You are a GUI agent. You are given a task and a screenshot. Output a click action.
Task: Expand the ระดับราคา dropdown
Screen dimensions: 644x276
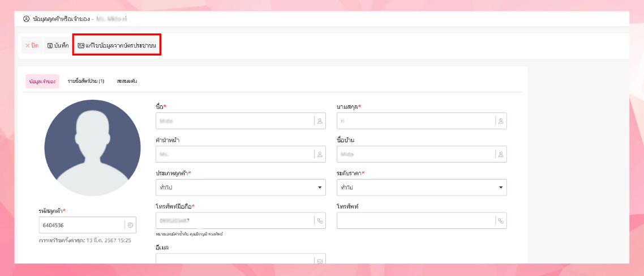tap(422, 187)
